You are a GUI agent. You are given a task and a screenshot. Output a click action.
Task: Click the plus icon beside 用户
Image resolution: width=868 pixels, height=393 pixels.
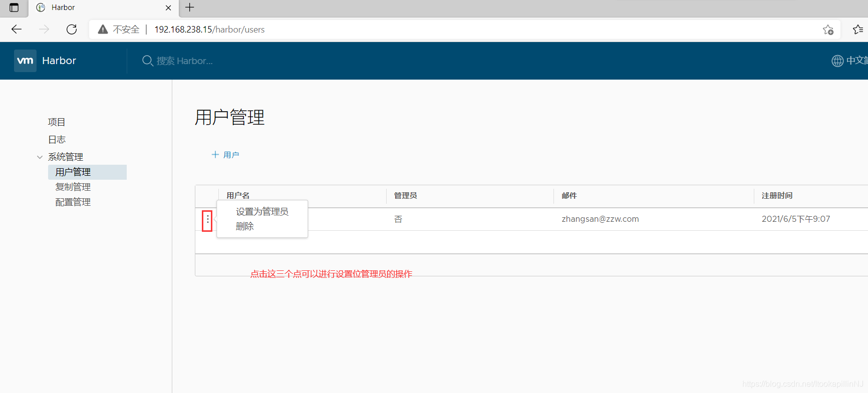[215, 155]
